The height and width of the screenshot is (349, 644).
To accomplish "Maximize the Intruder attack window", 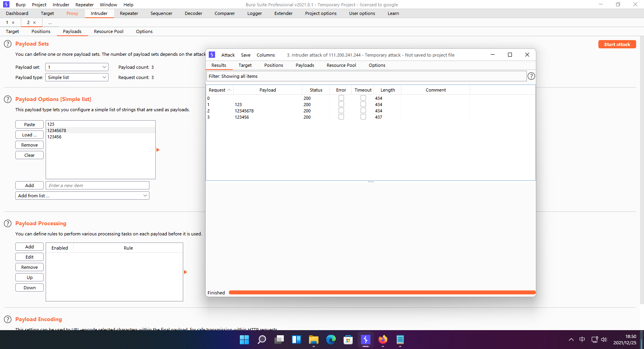I will (x=510, y=55).
